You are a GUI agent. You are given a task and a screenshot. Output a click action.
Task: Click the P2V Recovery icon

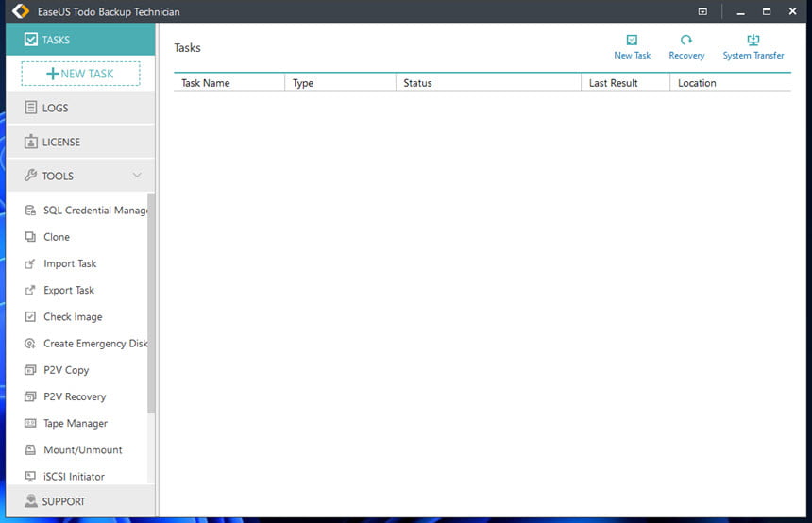(30, 396)
